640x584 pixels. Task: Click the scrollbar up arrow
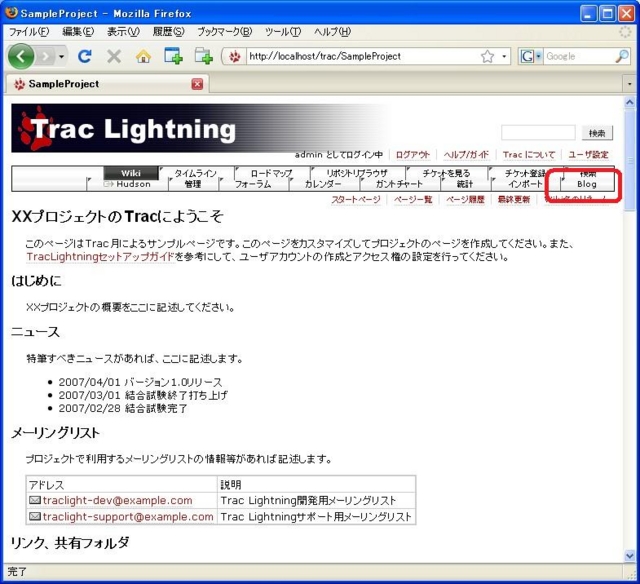pyautogui.click(x=629, y=102)
